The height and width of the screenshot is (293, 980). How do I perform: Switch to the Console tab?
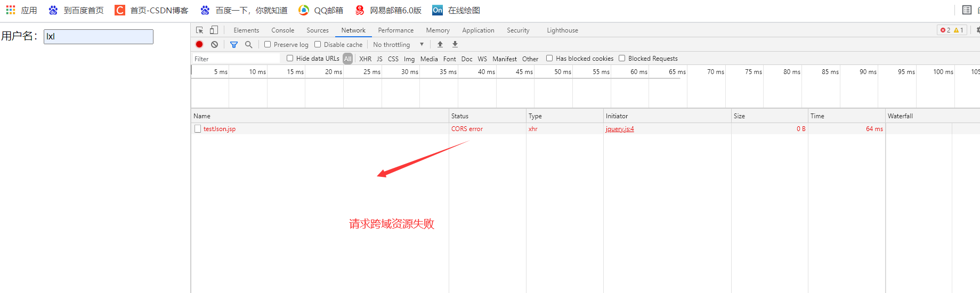pyautogui.click(x=282, y=30)
